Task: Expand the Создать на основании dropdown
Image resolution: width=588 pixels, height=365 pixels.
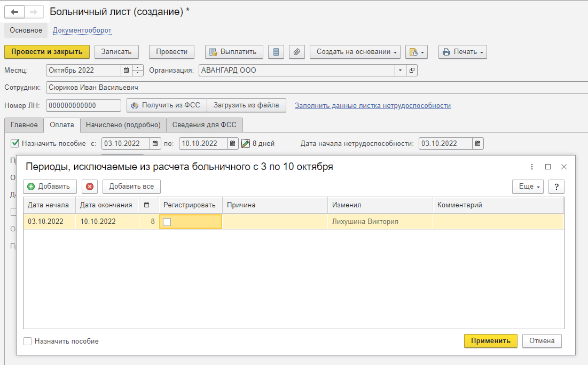Action: 355,52
